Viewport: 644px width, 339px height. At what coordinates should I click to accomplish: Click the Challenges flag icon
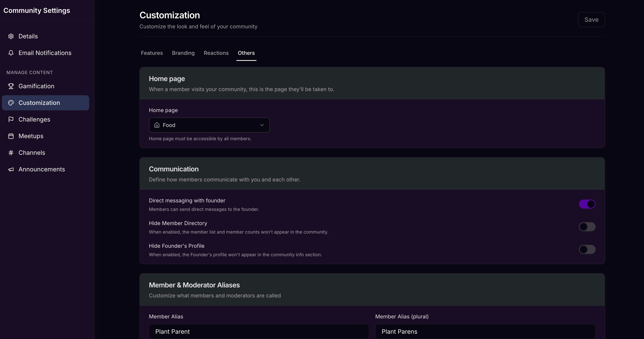tap(11, 119)
